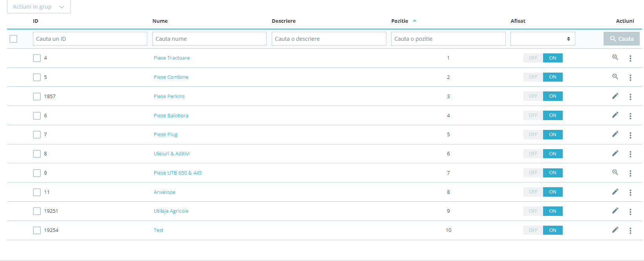Sort by the Nume column header
644x261 pixels.
click(x=160, y=21)
